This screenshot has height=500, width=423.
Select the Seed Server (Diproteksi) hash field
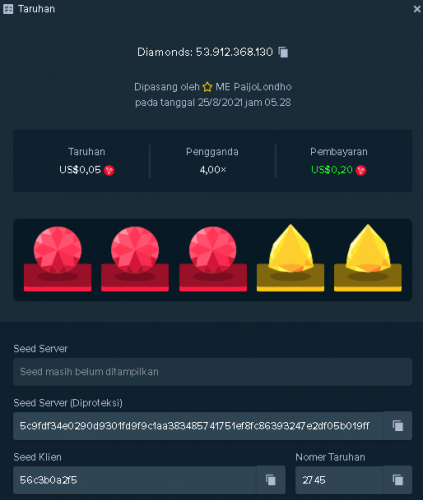[x=198, y=426]
